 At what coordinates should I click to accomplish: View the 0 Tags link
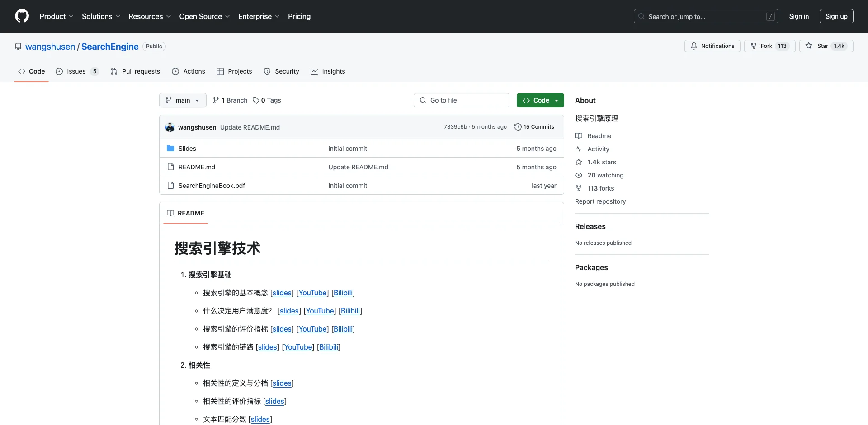pyautogui.click(x=267, y=100)
